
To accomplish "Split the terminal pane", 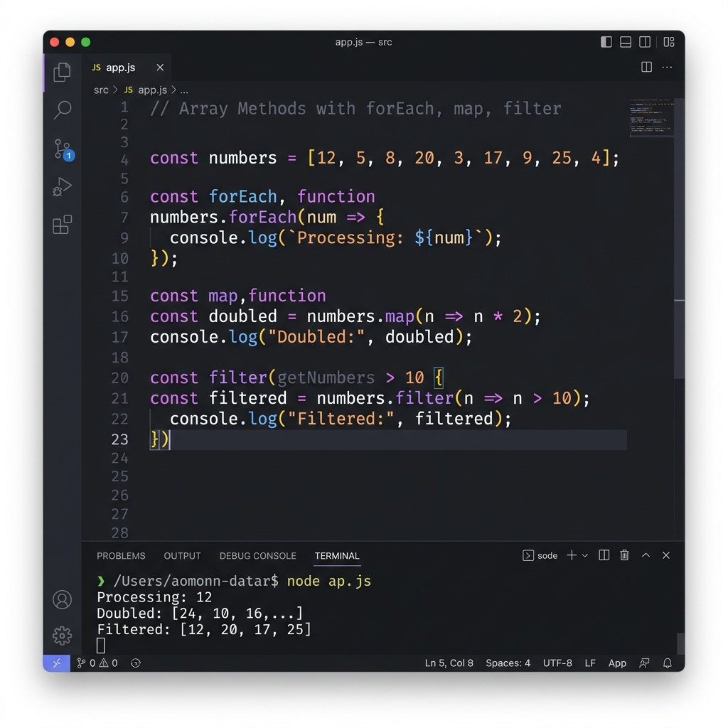I will click(x=604, y=555).
